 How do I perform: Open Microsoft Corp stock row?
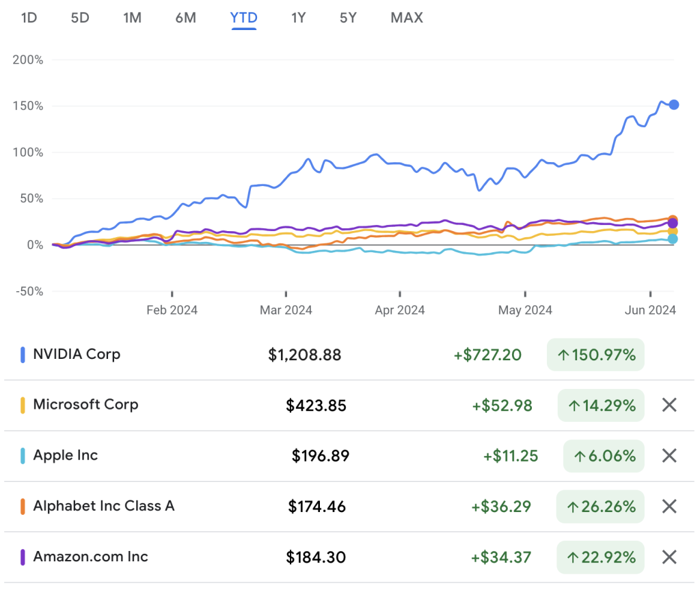[x=85, y=405]
